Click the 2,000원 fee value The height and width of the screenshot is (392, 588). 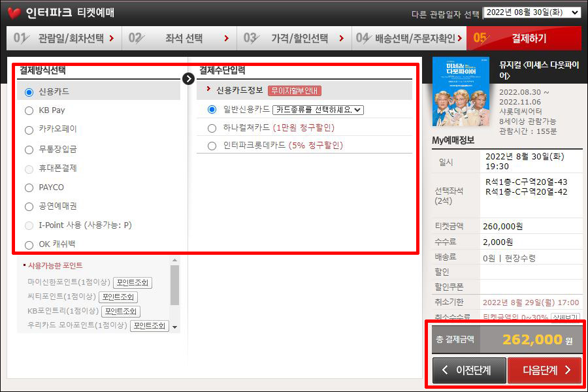[498, 242]
